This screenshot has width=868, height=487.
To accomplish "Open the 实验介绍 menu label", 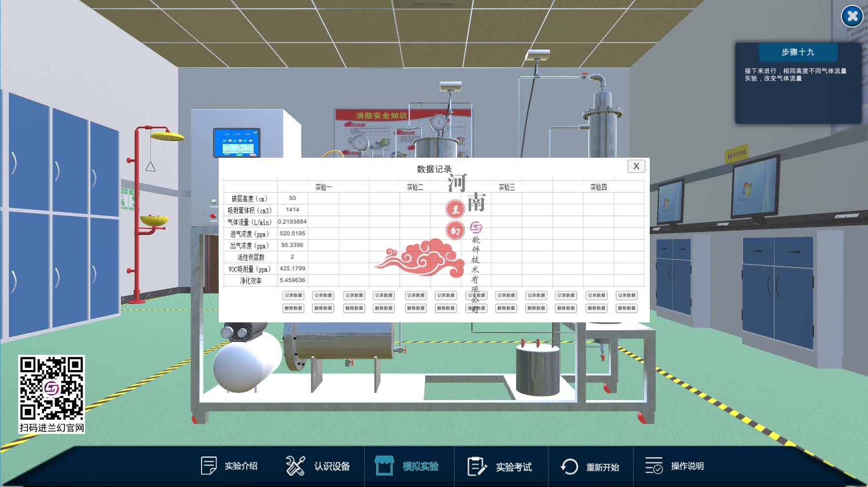I will pyautogui.click(x=241, y=466).
